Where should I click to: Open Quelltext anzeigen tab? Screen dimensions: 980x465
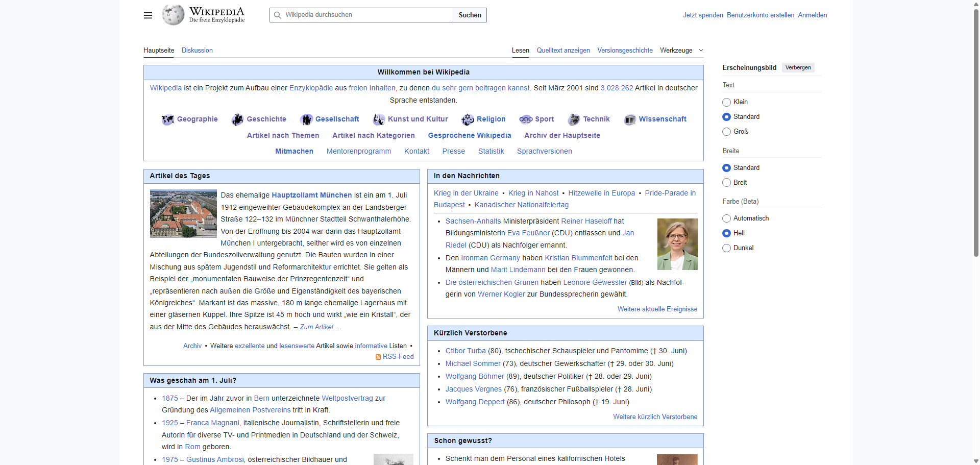click(x=563, y=51)
